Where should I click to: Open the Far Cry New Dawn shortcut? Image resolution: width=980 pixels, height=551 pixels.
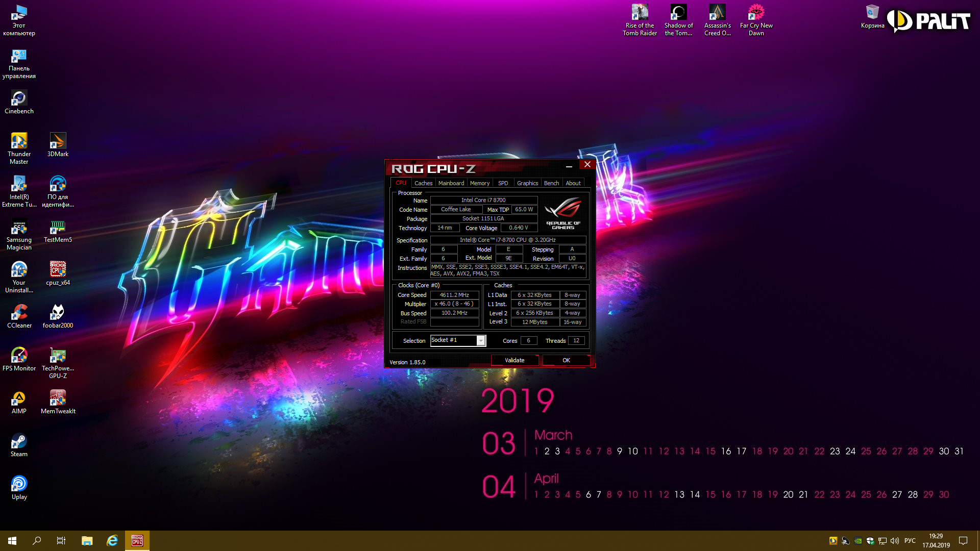[756, 13]
